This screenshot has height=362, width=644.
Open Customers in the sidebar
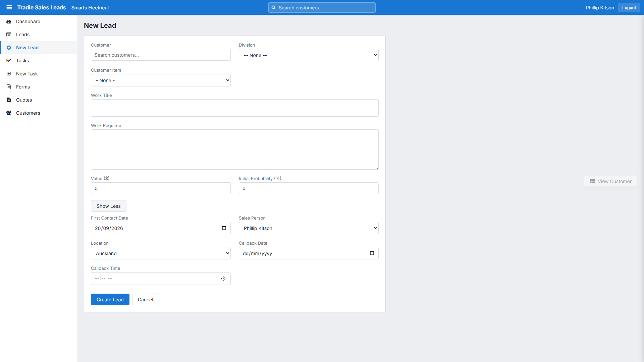pyautogui.click(x=38, y=113)
